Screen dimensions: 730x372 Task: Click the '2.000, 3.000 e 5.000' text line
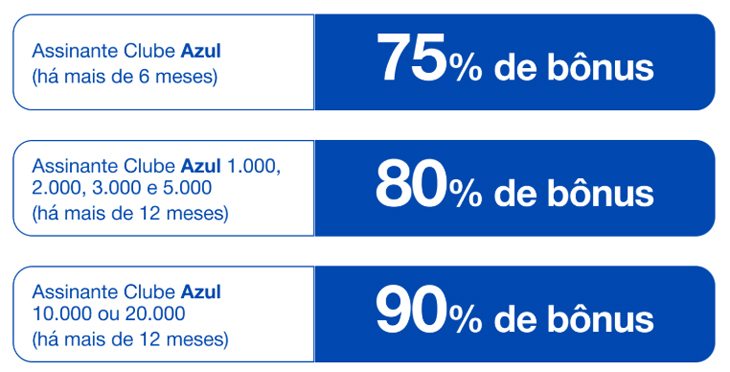pos(122,188)
